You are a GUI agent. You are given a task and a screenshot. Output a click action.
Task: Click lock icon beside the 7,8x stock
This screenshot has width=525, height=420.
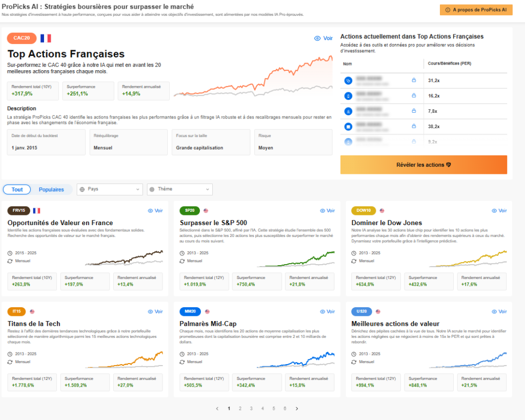(414, 111)
